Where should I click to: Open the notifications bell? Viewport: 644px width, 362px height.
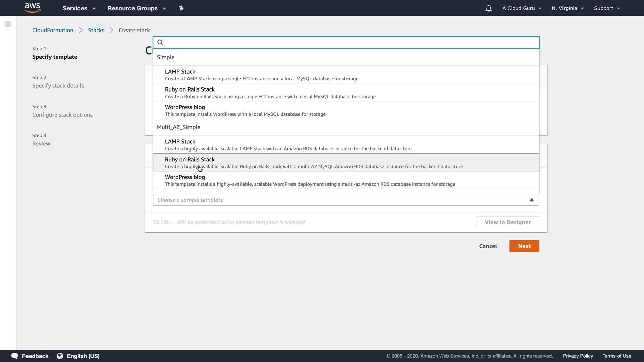(488, 8)
